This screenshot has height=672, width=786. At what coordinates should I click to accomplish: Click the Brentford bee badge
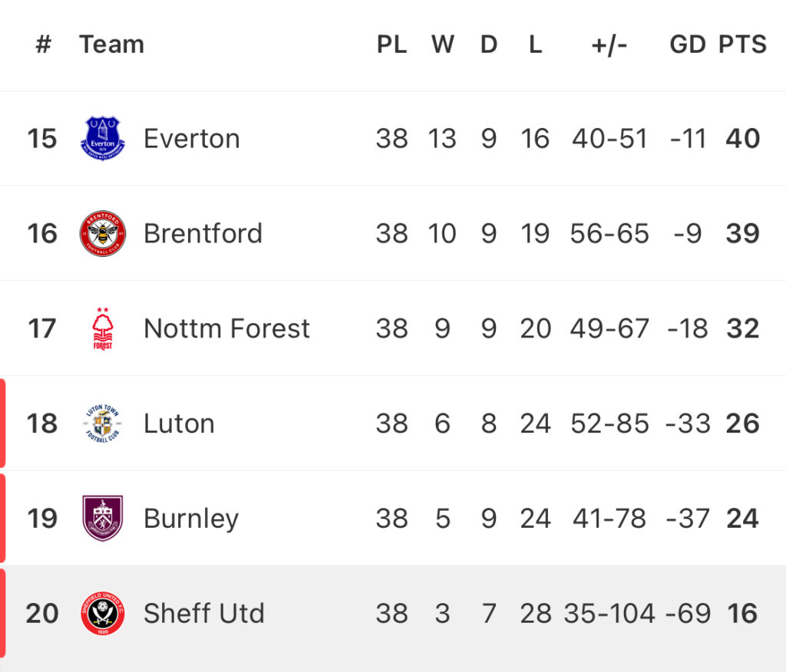point(103,233)
